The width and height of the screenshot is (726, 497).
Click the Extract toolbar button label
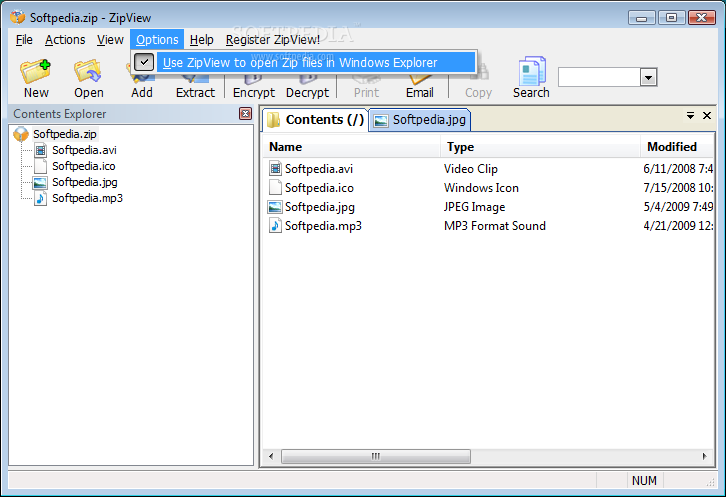click(195, 93)
